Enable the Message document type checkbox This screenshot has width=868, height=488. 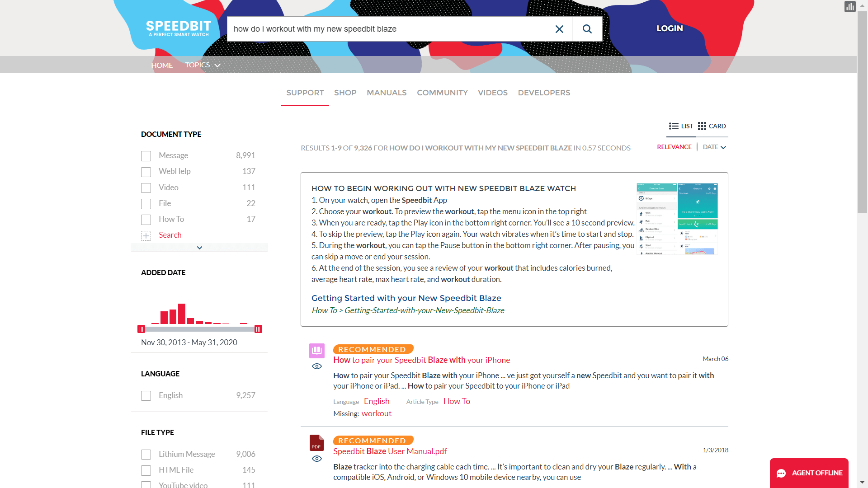146,155
